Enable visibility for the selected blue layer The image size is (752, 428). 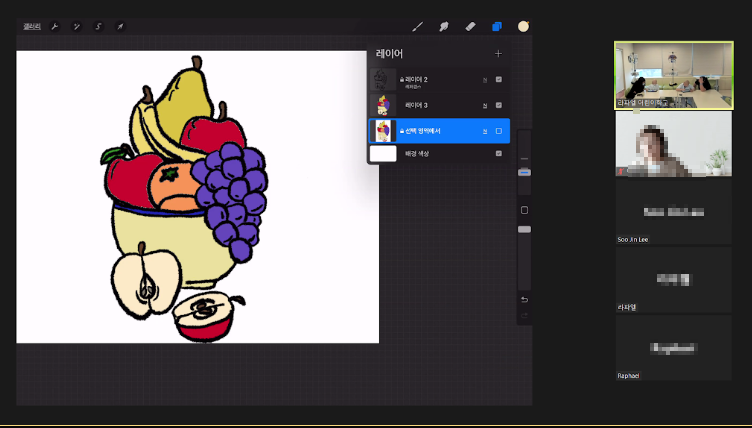click(x=499, y=131)
